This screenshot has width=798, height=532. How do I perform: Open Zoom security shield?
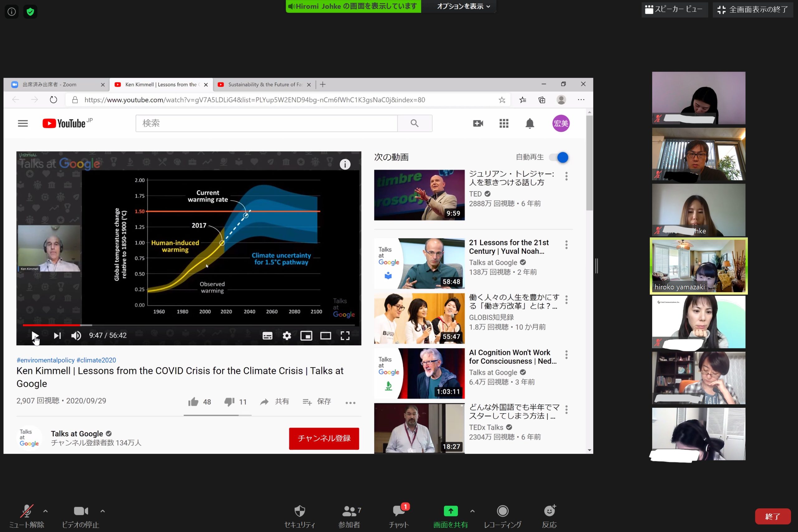300,516
